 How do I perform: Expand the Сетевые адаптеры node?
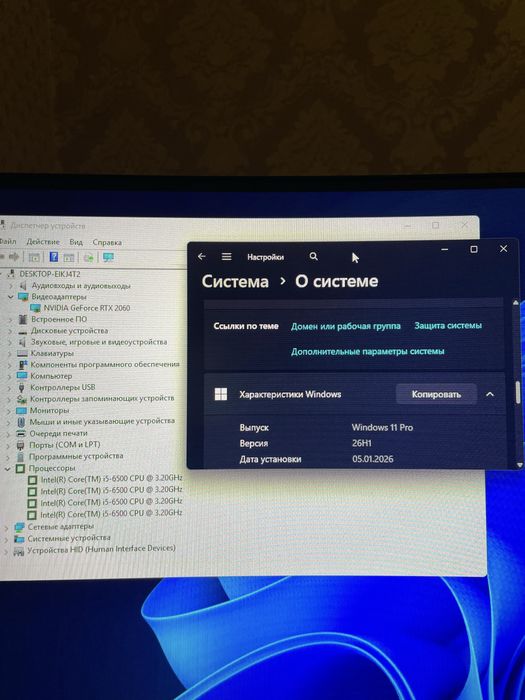point(6,528)
